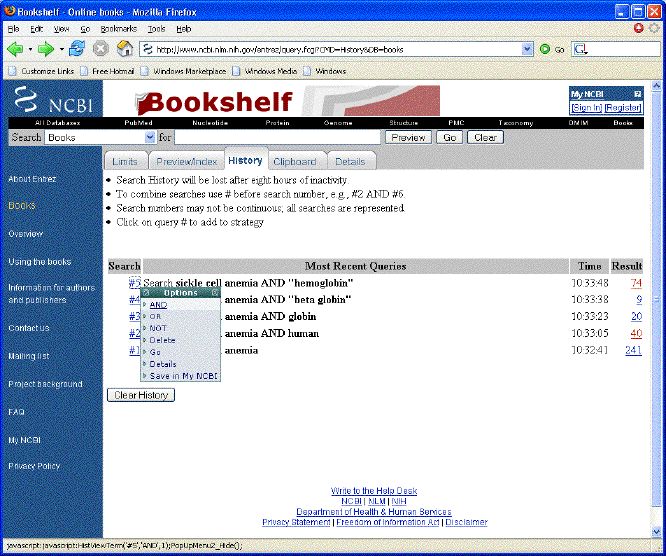
Task: Open the Back button history dropdown arrow
Action: [30, 48]
